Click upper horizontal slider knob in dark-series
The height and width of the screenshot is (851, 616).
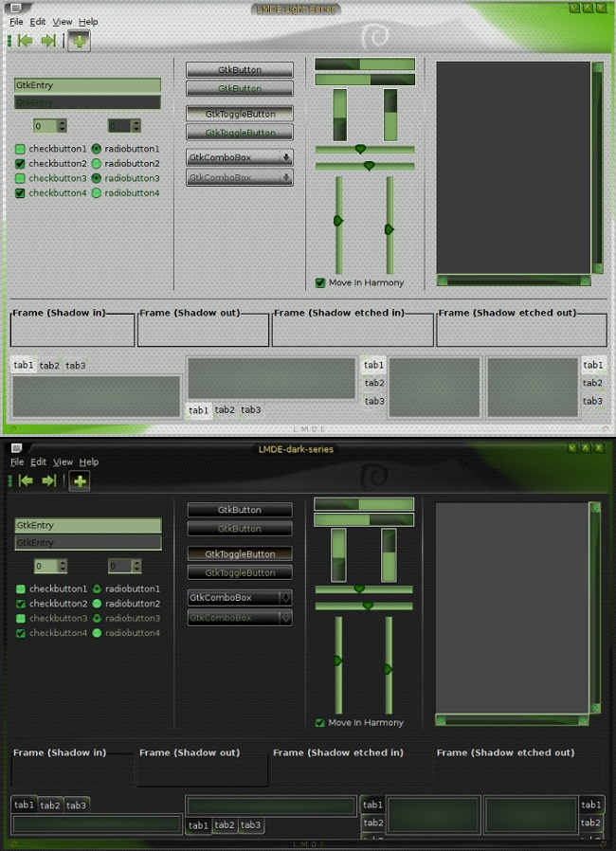click(359, 589)
